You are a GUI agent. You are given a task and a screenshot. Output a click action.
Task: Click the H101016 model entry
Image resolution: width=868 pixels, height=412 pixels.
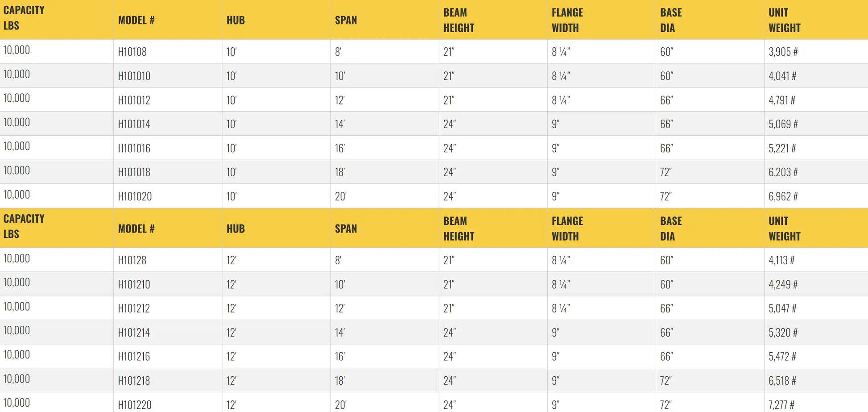tap(134, 148)
